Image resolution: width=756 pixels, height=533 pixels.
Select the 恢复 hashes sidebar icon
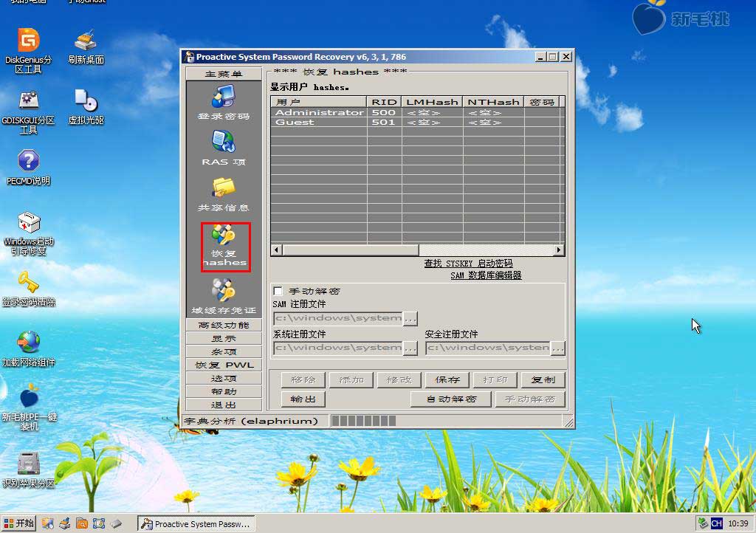pos(225,247)
